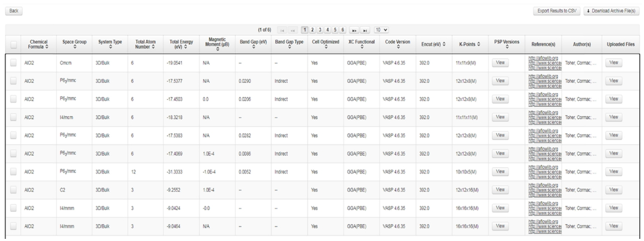Screen dimensions: 644x241
Task: View PSP Versions for first row
Action: [499, 63]
